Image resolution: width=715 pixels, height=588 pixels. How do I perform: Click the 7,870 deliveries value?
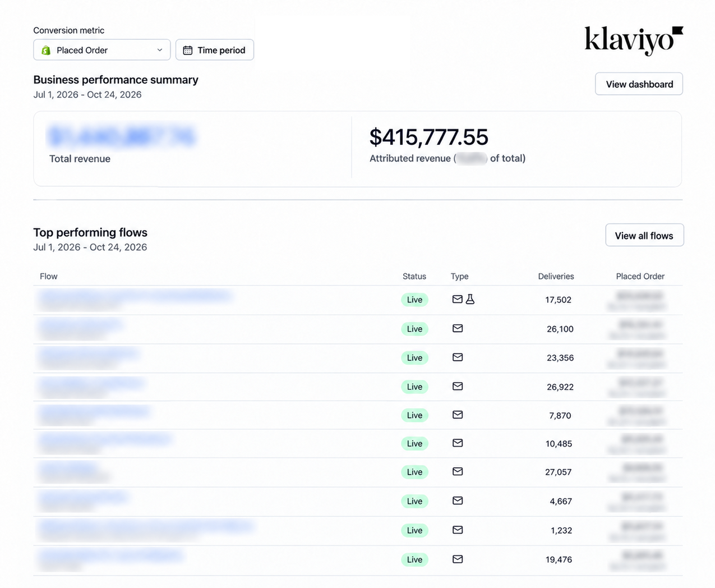(560, 415)
